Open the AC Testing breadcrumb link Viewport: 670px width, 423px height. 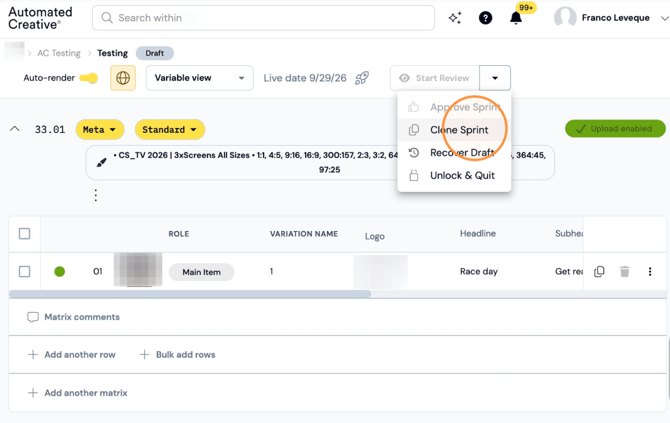tap(59, 53)
